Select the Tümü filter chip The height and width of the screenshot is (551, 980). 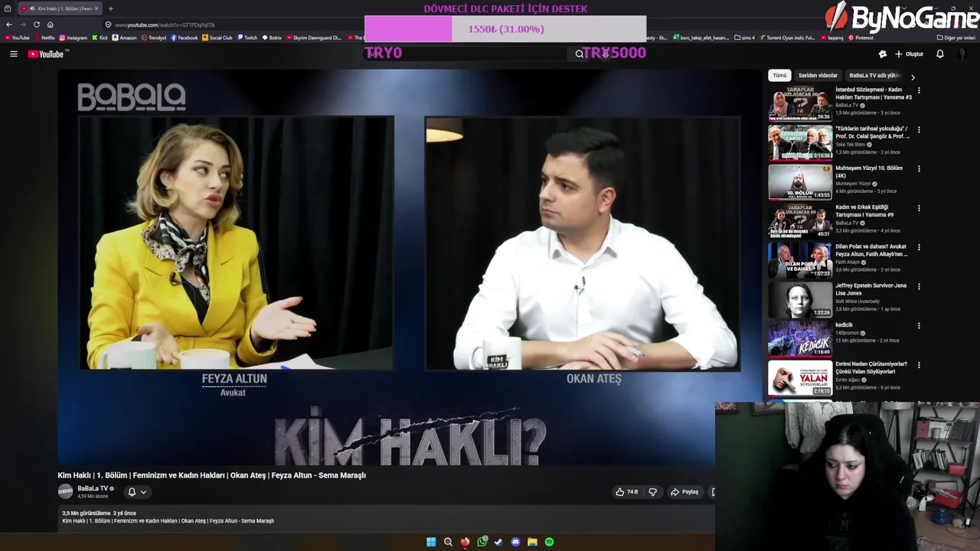tap(779, 76)
